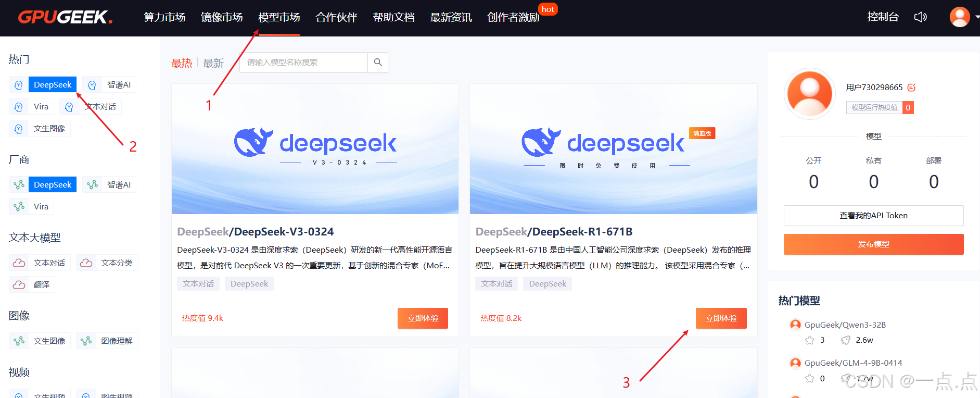Open GpuGeek/Qwen3-32B in hot models
Image resolution: width=980 pixels, height=398 pixels.
[845, 325]
